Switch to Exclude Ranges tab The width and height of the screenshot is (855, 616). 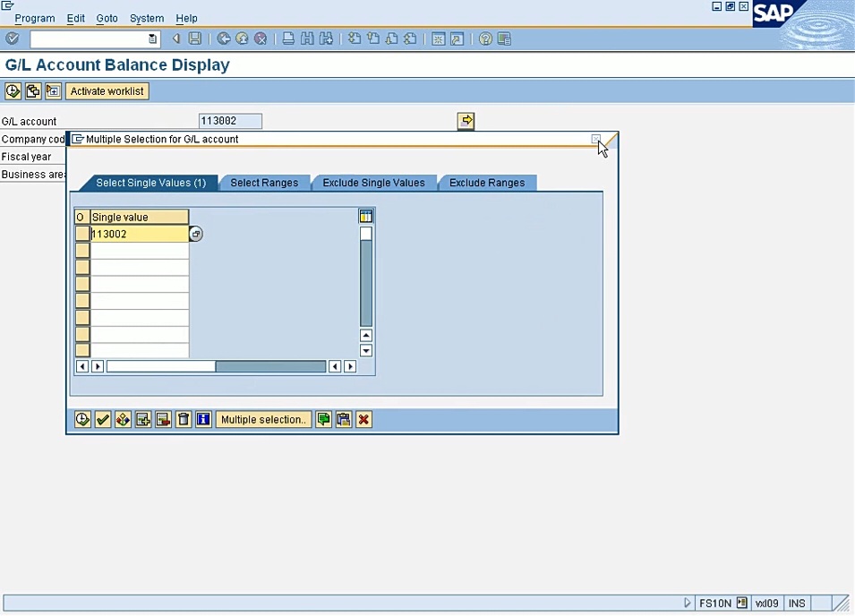[x=487, y=183]
